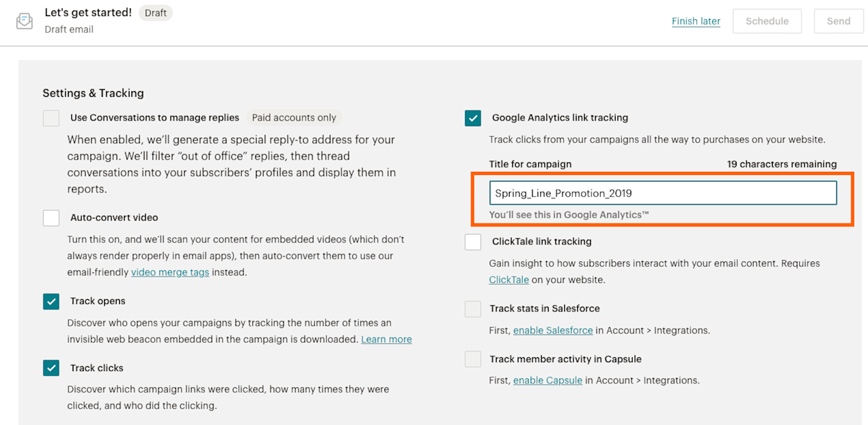This screenshot has height=425, width=868.
Task: Check Track stats in Salesforce
Action: 473,309
